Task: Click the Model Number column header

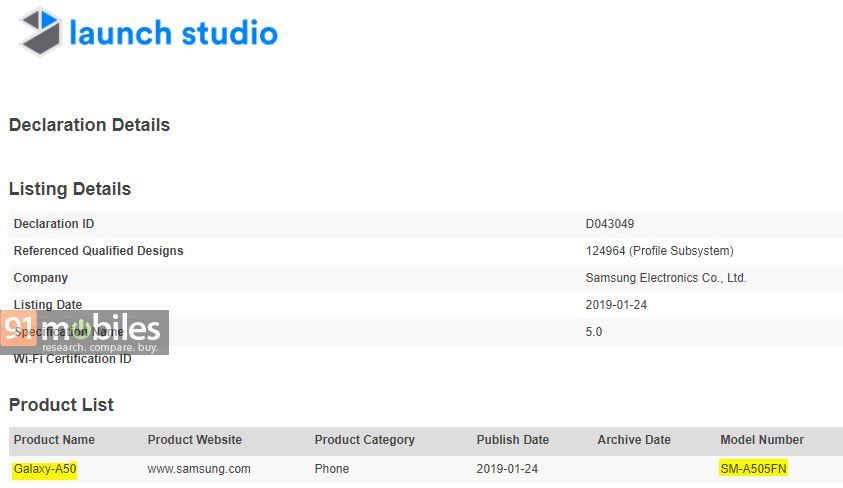Action: pos(762,440)
